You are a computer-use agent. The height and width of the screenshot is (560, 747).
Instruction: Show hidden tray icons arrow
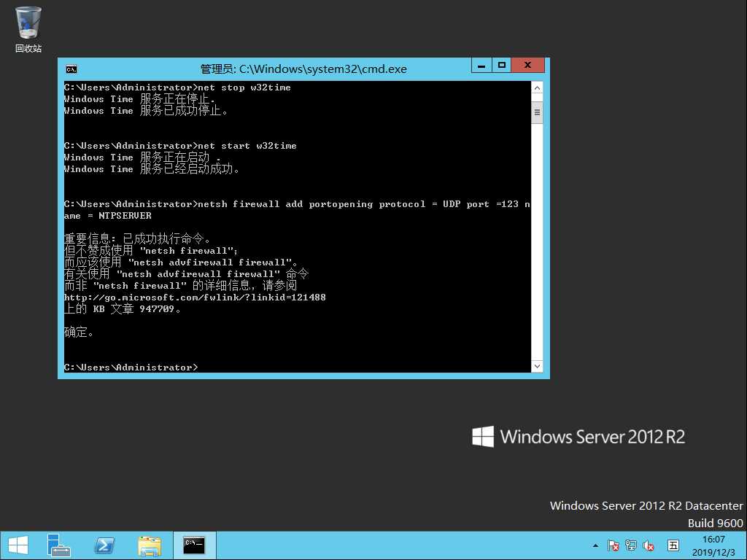[x=595, y=545]
